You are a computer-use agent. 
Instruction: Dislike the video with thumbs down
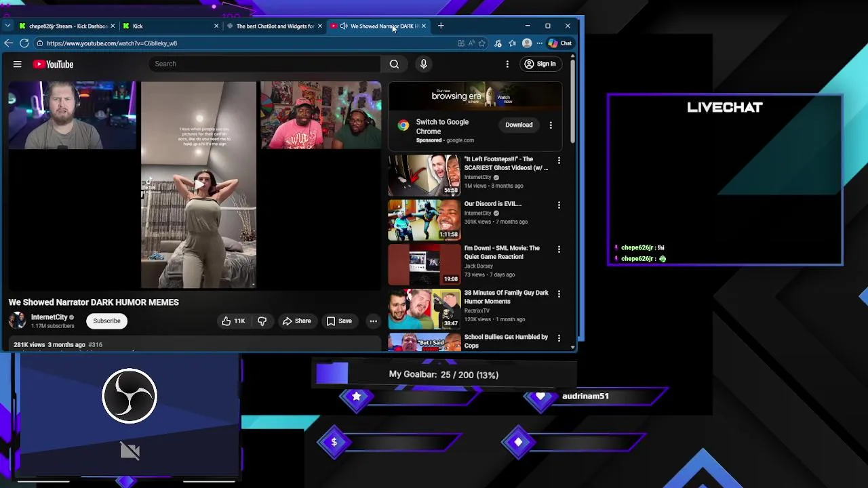click(262, 321)
